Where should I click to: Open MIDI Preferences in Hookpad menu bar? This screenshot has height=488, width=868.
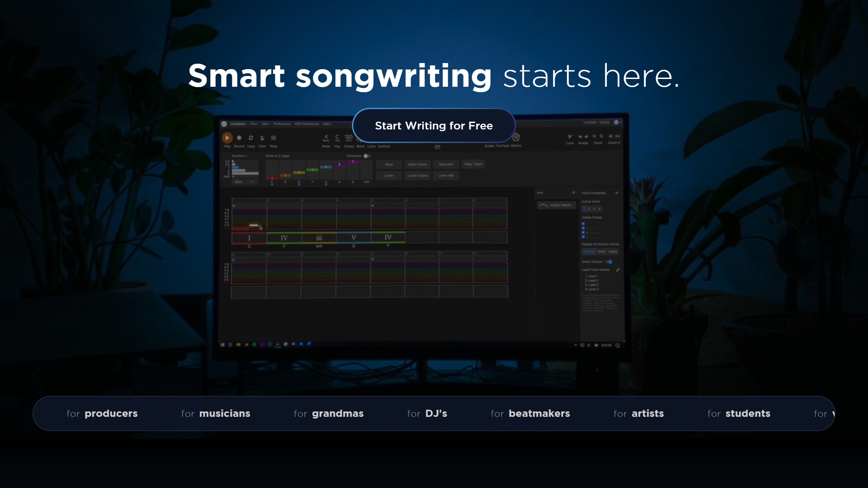point(307,124)
